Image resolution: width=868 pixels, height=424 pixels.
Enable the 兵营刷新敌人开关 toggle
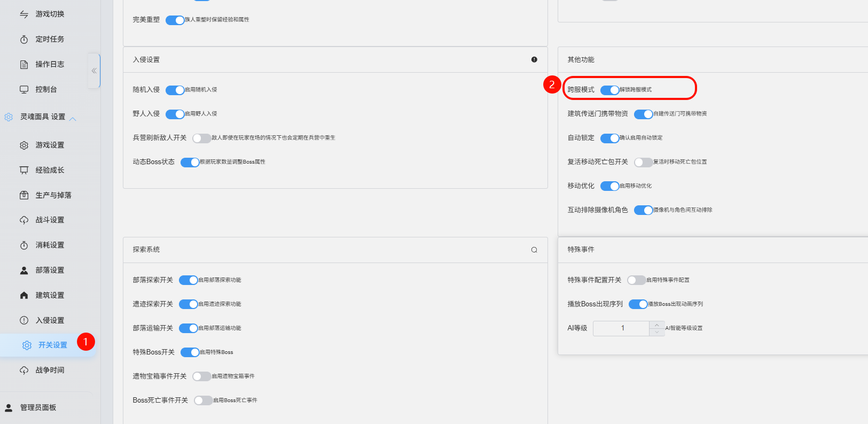pos(202,138)
